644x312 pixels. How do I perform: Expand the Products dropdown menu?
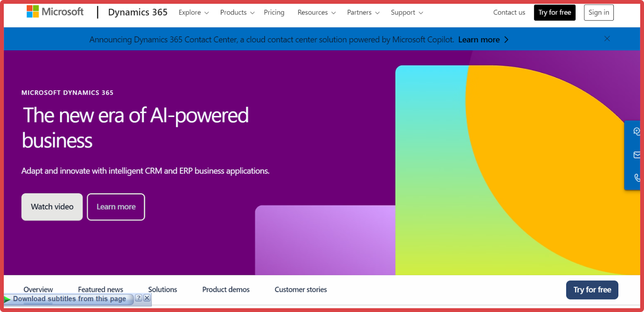[x=237, y=12]
